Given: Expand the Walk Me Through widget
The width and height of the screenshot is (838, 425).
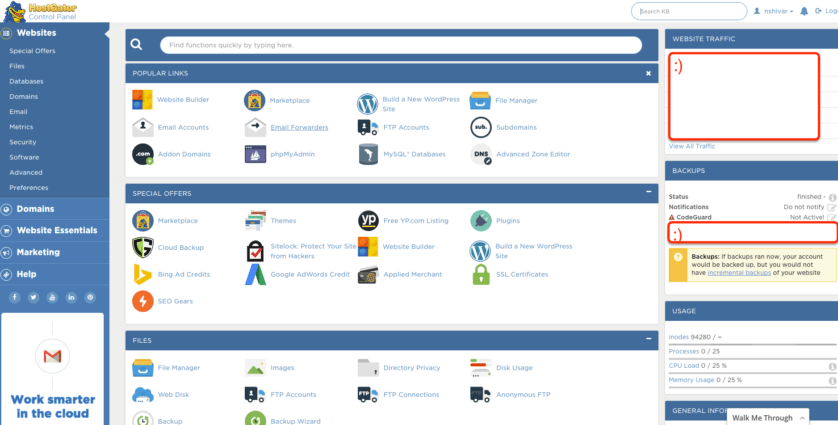Looking at the screenshot, I should coord(769,418).
